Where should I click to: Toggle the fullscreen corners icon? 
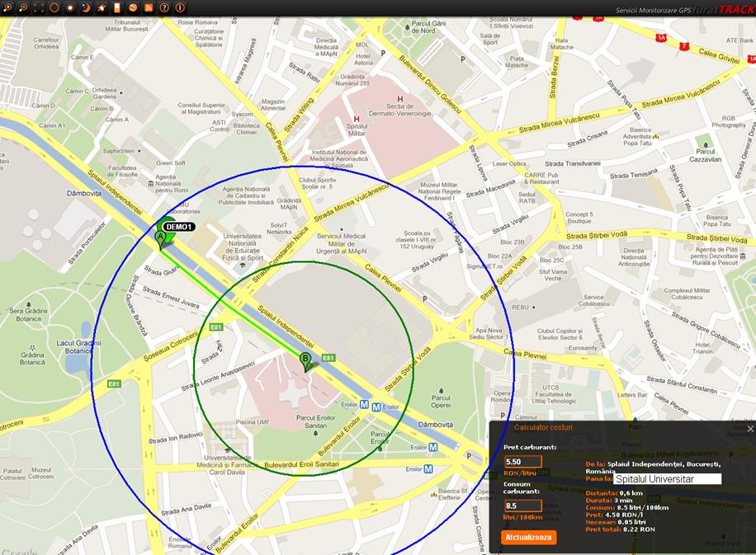click(x=39, y=7)
